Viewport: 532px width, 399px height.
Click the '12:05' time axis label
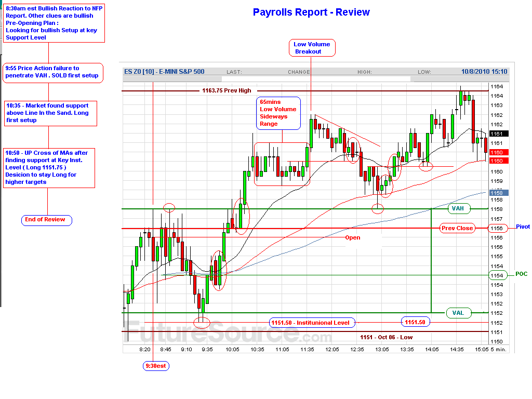click(332, 349)
